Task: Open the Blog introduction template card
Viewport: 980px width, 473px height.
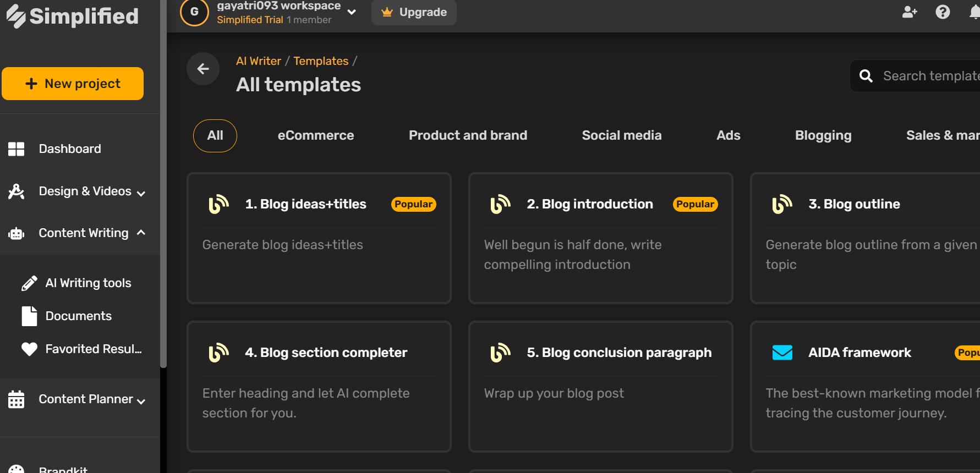Action: (600, 238)
